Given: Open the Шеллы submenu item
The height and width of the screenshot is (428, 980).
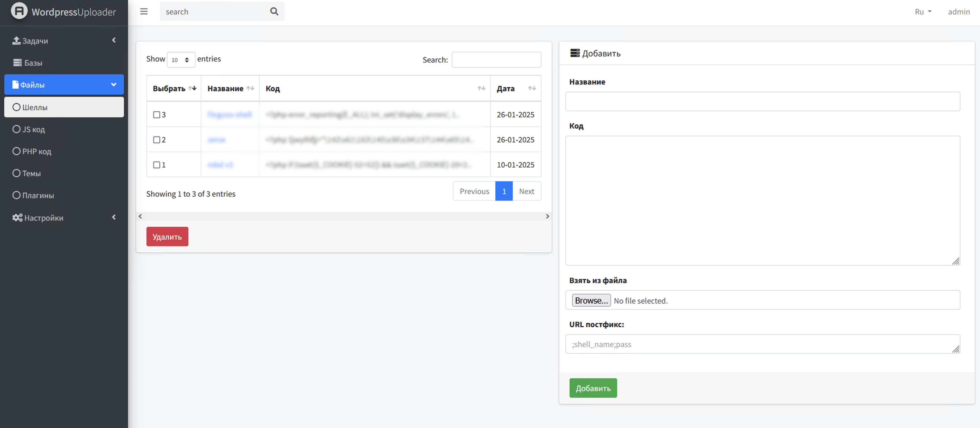Looking at the screenshot, I should pos(64,107).
